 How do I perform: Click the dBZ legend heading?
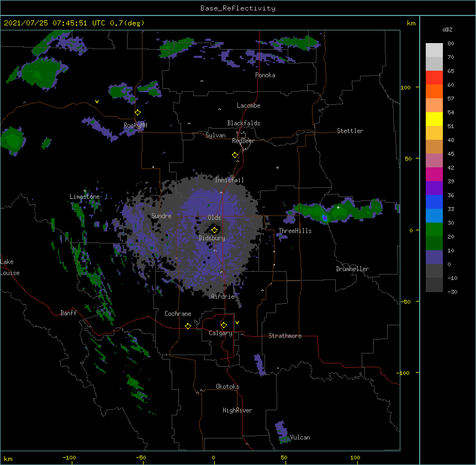coord(447,29)
